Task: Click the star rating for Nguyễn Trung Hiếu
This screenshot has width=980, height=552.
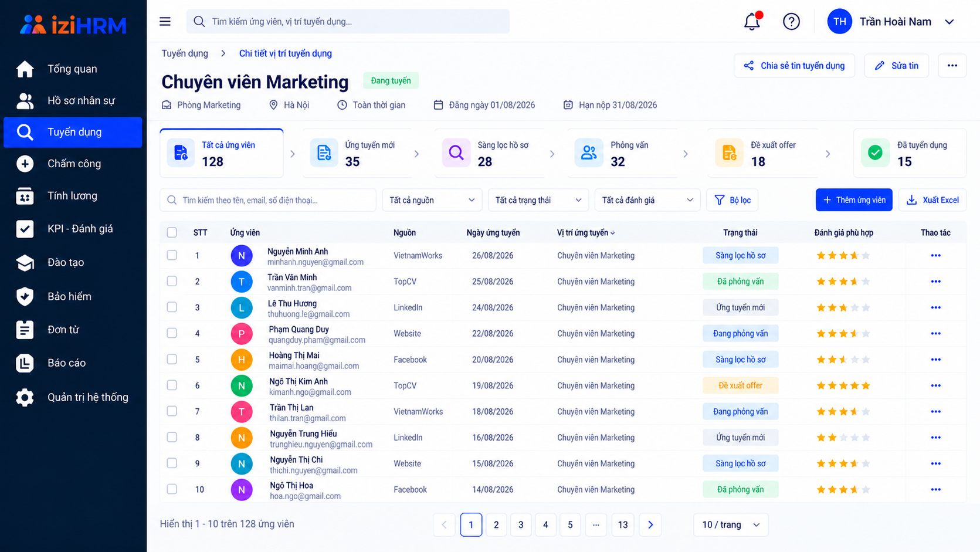Action: (843, 438)
